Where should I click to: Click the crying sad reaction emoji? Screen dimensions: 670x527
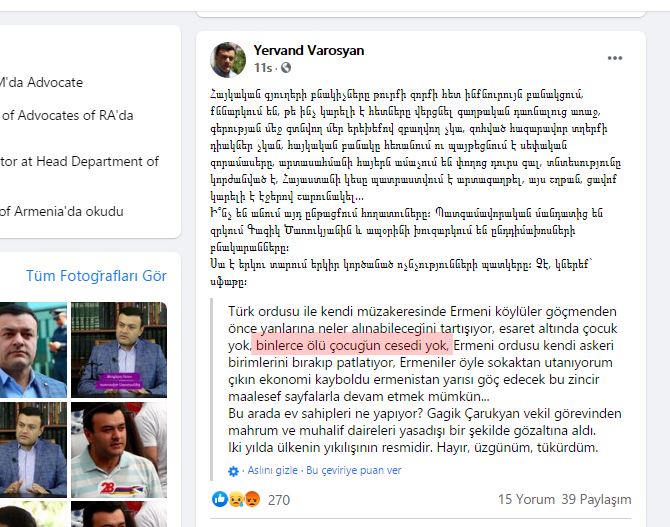coord(236,499)
